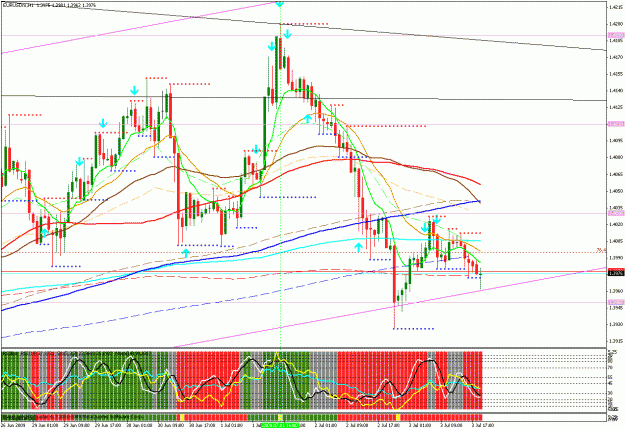Click the 1.4140 price axis label
Image resolution: width=625 pixels, height=429 pixels.
tap(616, 91)
